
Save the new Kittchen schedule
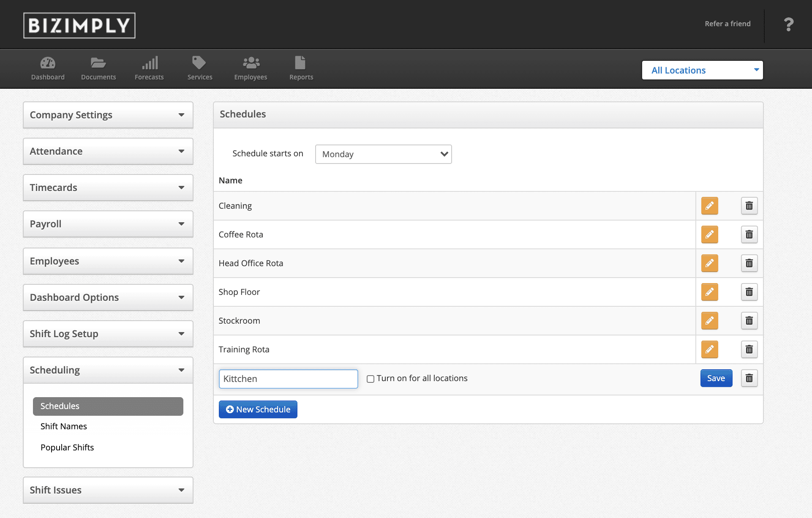(716, 378)
